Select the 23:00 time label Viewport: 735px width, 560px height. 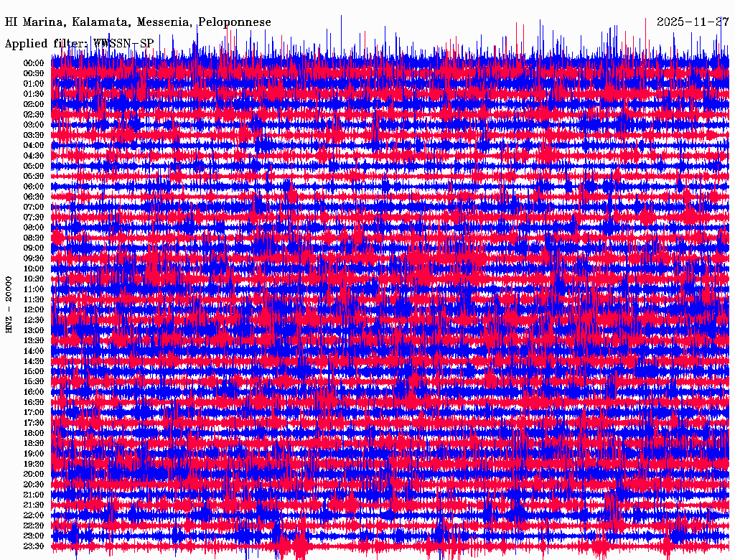pos(34,536)
